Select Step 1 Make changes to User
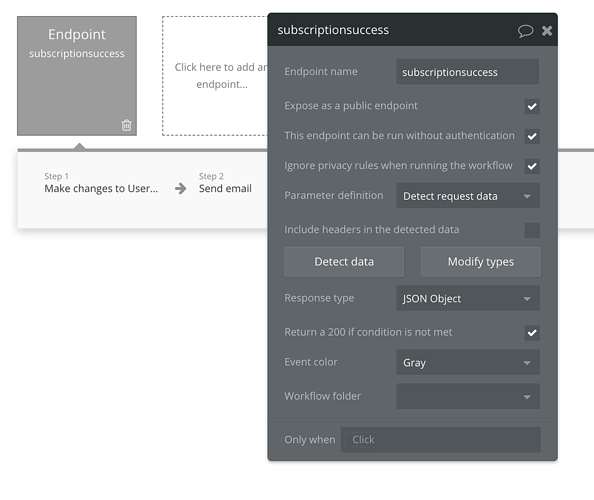The height and width of the screenshot is (500, 594). (101, 183)
